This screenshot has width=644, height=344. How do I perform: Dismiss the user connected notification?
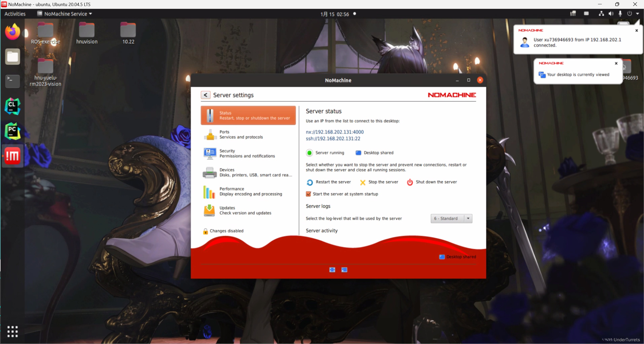click(636, 30)
